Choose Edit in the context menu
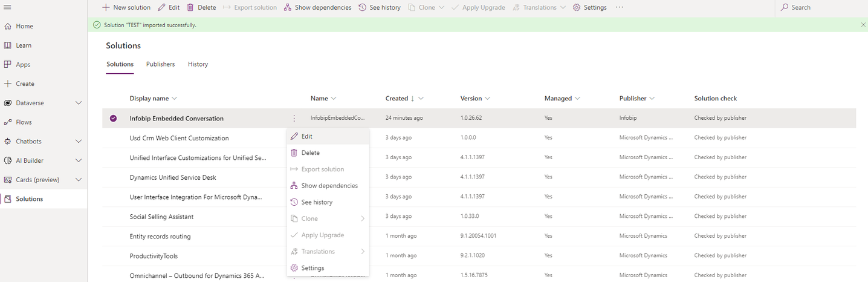 (x=328, y=136)
